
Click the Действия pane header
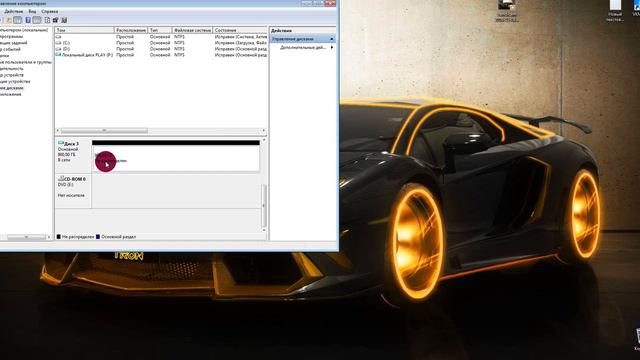[x=302, y=31]
